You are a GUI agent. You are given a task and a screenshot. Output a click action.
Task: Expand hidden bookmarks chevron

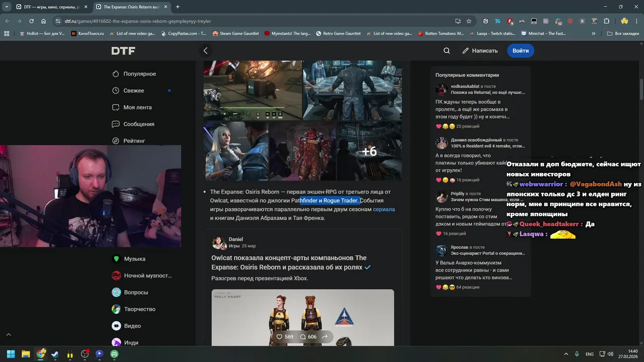tap(594, 34)
